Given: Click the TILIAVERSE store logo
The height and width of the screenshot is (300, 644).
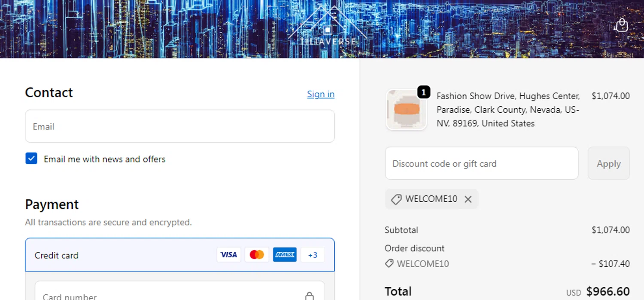Looking at the screenshot, I should pyautogui.click(x=328, y=27).
